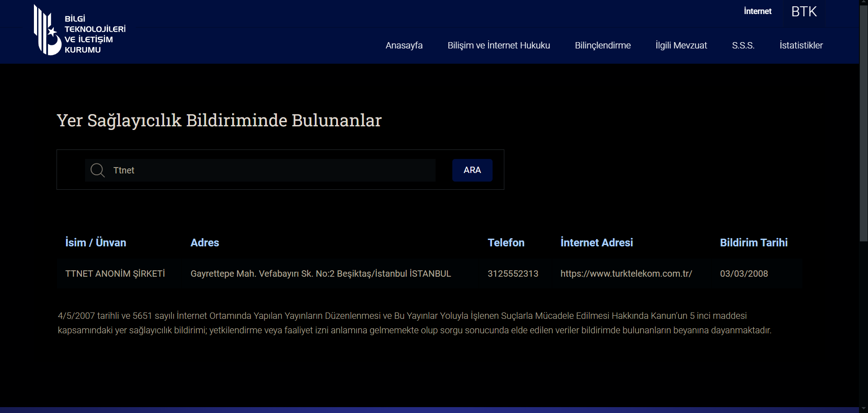Click the BTK logo in header
Viewport: 868px width, 413px height.
(80, 30)
